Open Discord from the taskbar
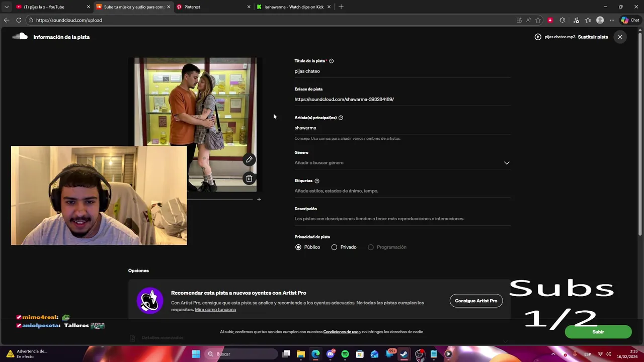Screen dimensions: 644x362 pyautogui.click(x=331, y=354)
